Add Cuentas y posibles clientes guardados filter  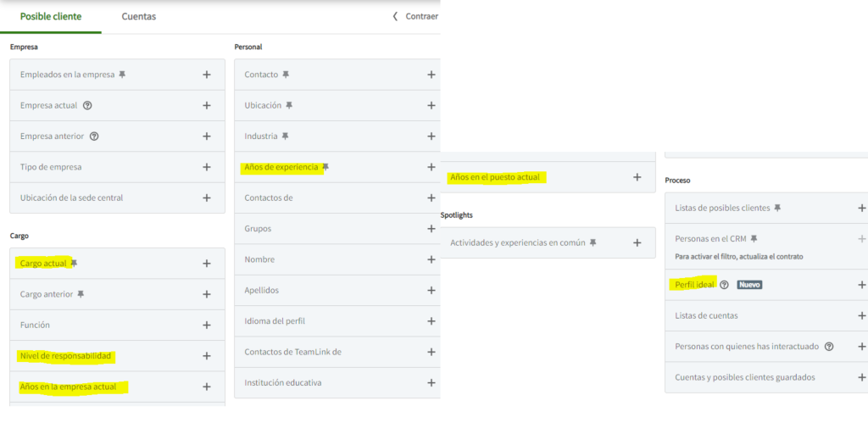point(861,377)
